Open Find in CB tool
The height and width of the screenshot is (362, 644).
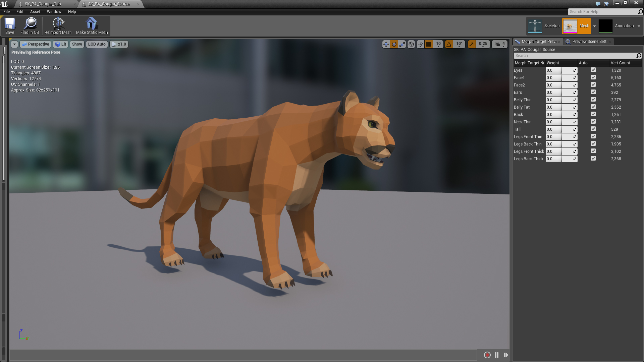click(x=29, y=25)
